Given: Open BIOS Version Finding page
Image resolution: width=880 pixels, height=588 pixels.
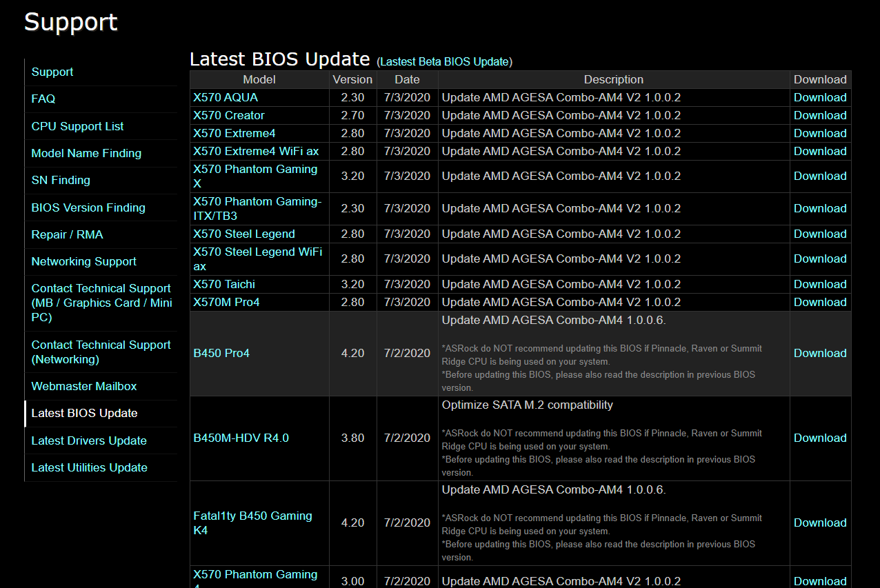Looking at the screenshot, I should pyautogui.click(x=88, y=207).
